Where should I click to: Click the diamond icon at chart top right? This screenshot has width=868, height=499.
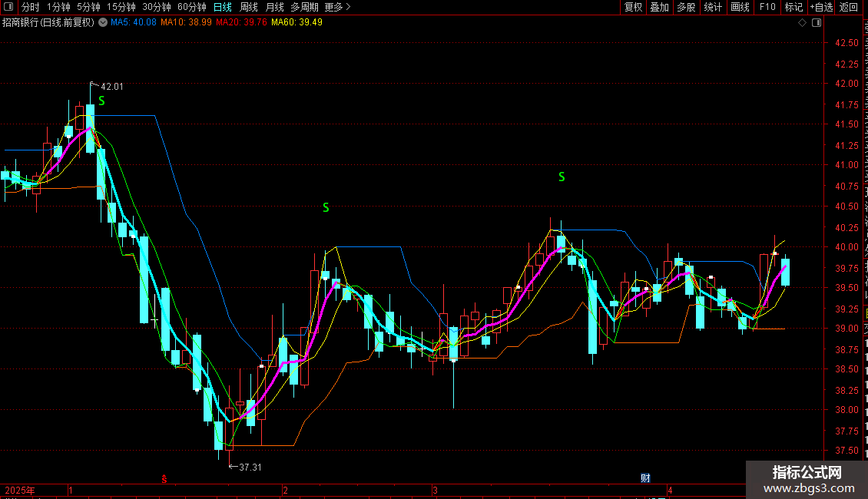pos(802,22)
